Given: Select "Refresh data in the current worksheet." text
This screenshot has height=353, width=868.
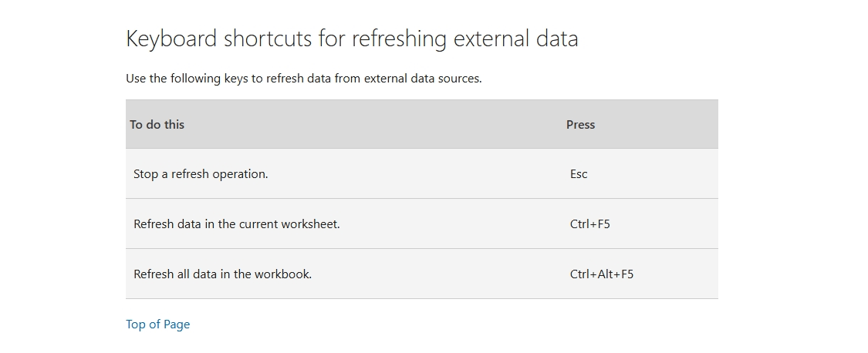Looking at the screenshot, I should (236, 224).
